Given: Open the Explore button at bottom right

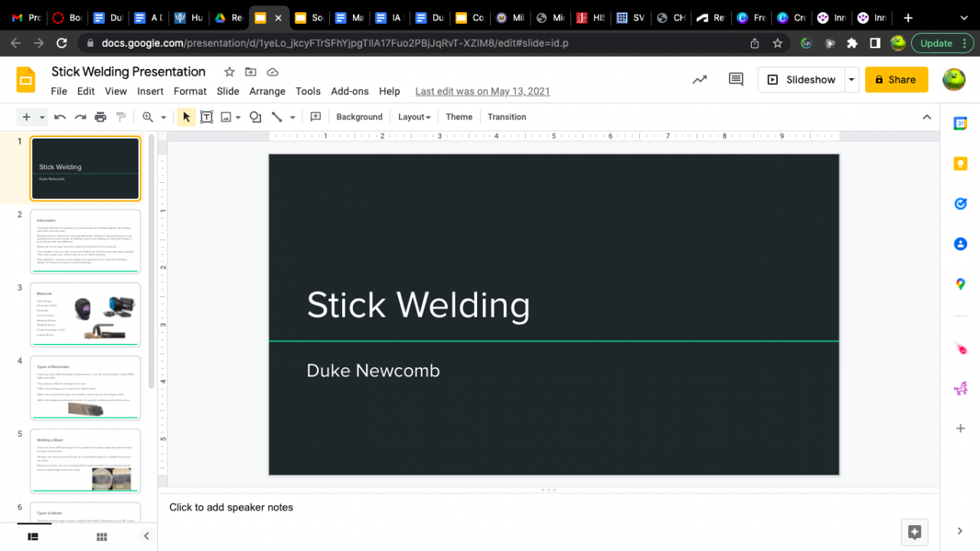Looking at the screenshot, I should click(x=914, y=532).
